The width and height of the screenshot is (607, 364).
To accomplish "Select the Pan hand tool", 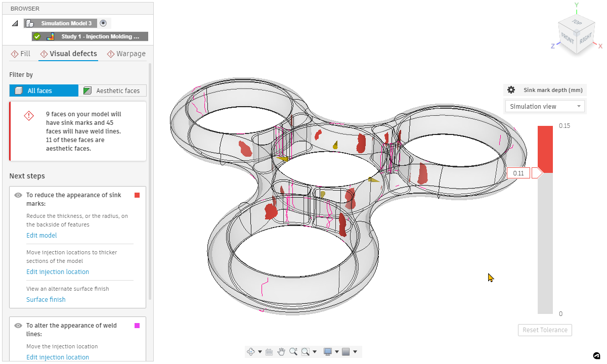I will point(281,351).
